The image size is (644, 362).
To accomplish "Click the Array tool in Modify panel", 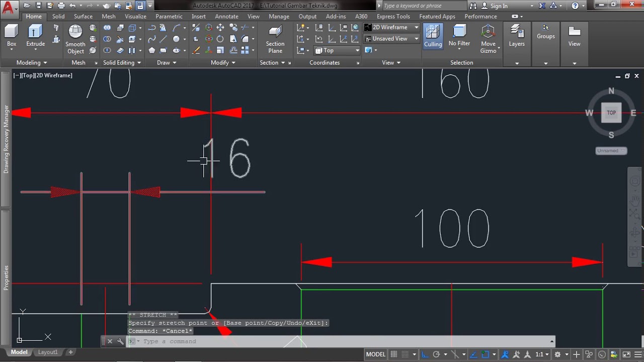I will tap(245, 50).
